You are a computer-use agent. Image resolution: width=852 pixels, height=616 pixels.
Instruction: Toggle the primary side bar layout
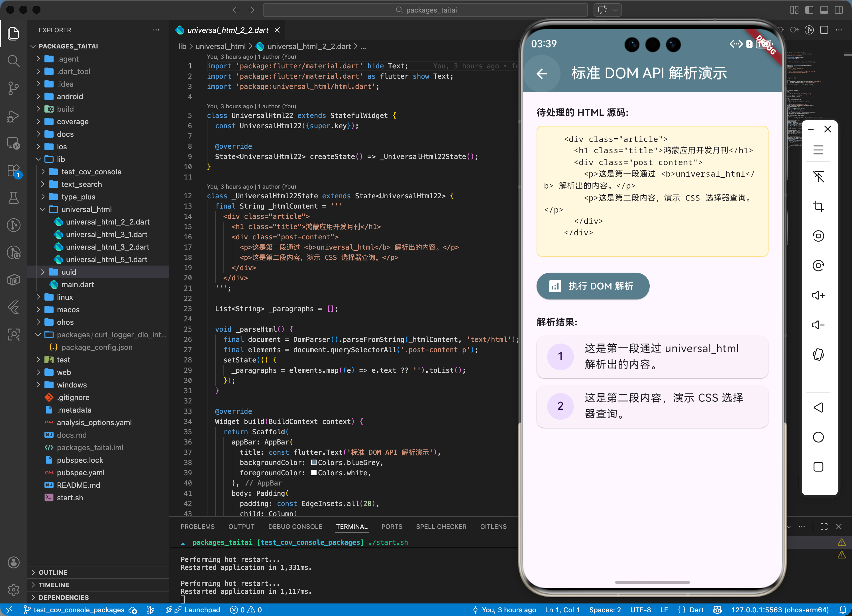809,10
